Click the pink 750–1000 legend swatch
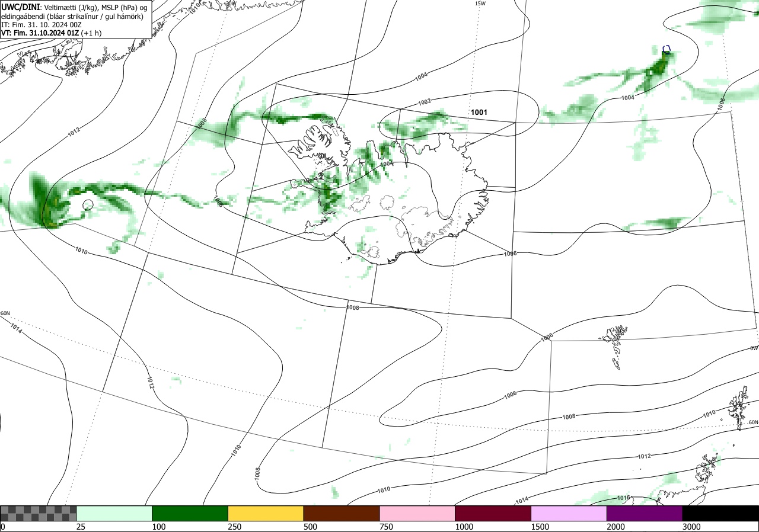This screenshot has width=759, height=532. point(417,513)
